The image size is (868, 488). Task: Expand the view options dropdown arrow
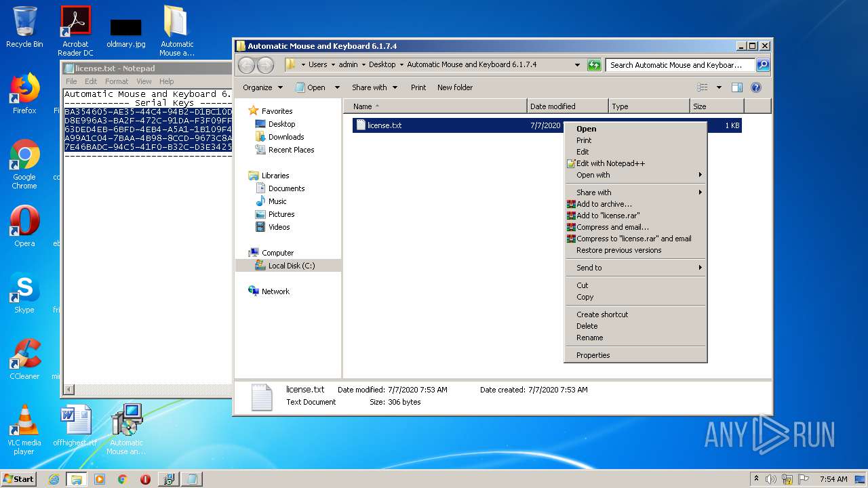tap(719, 87)
